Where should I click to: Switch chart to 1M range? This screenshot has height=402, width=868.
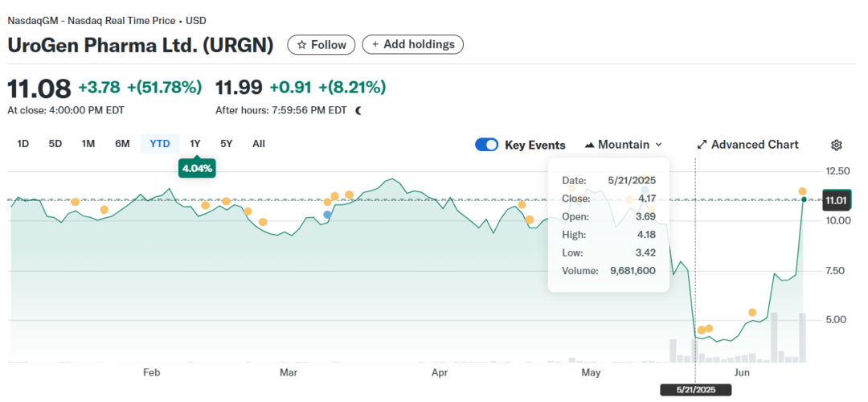(x=88, y=144)
